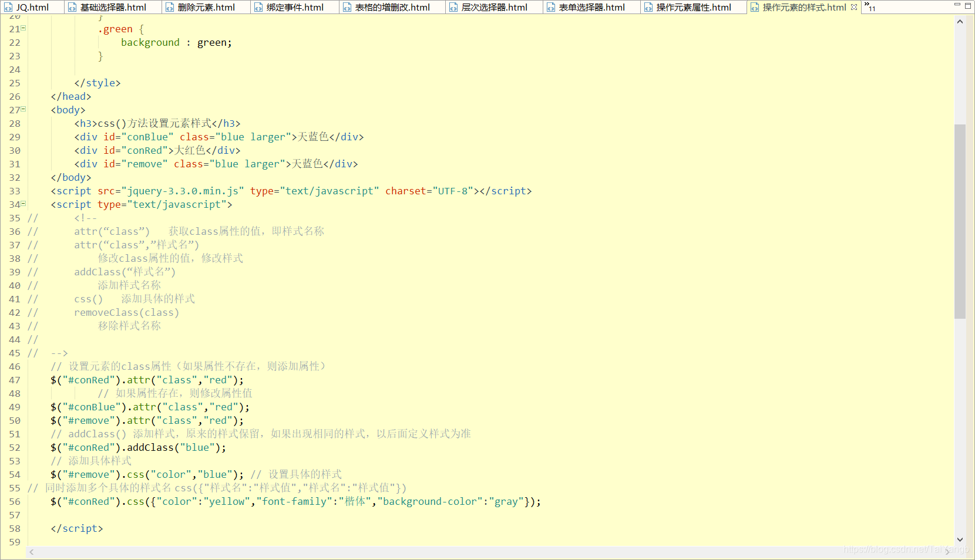Click the file icon on 表格的增删改.html tab
The height and width of the screenshot is (560, 975).
[x=347, y=8]
